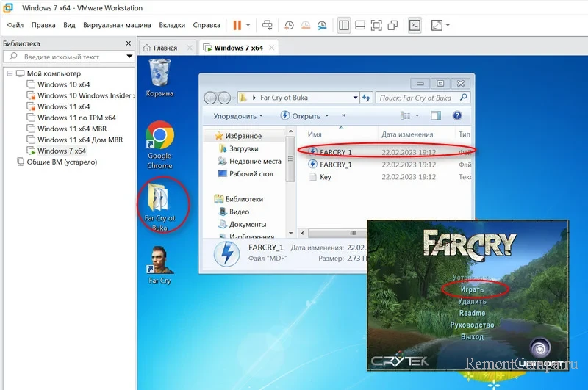The width and height of the screenshot is (588, 390).
Task: Open Рабочий стол in navigation pane
Action: [245, 174]
